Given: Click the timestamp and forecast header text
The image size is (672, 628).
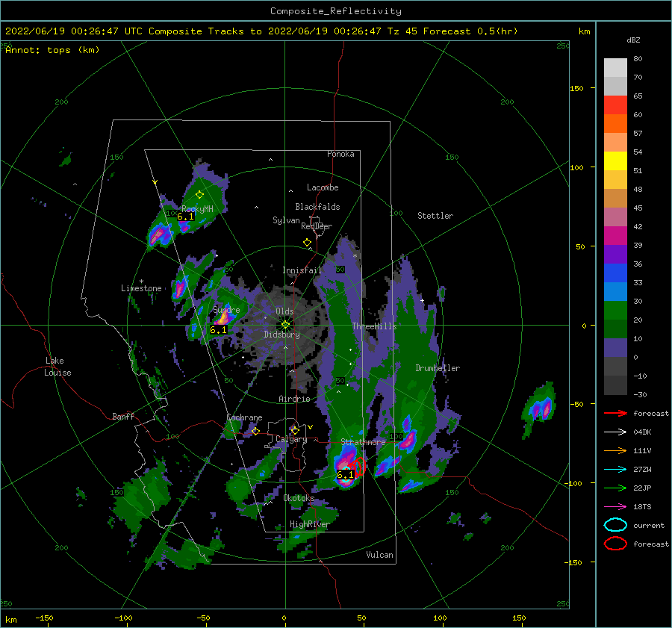Looking at the screenshot, I should (261, 31).
